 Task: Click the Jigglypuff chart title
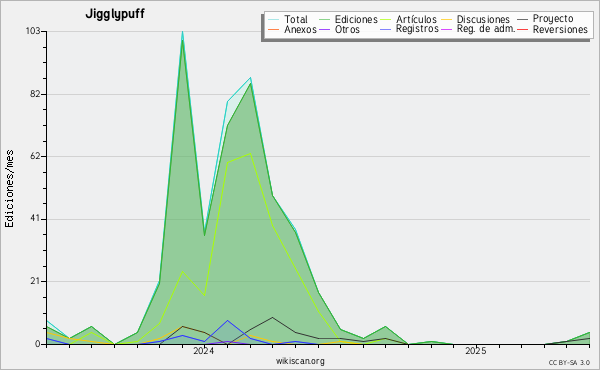(115, 14)
